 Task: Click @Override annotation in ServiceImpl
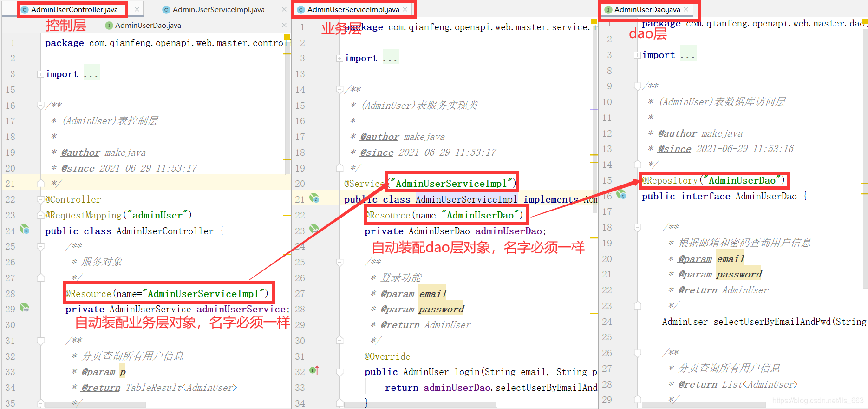pyautogui.click(x=387, y=356)
